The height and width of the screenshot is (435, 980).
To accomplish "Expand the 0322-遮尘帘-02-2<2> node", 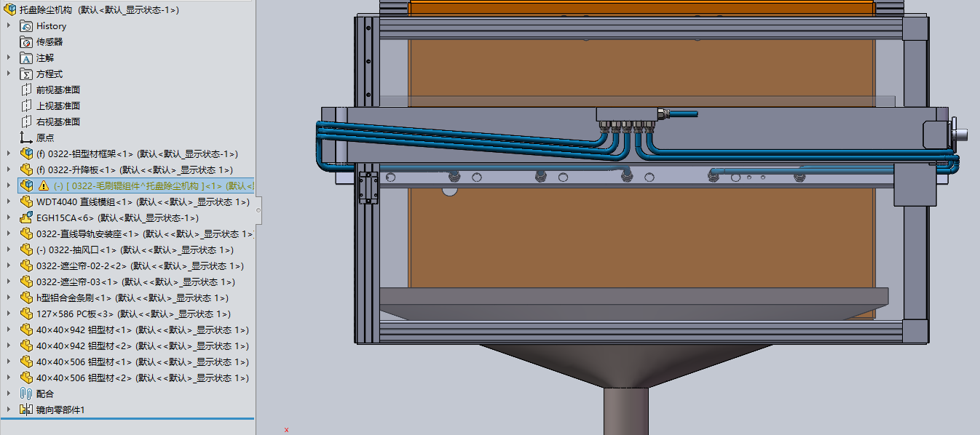I will 9,266.
